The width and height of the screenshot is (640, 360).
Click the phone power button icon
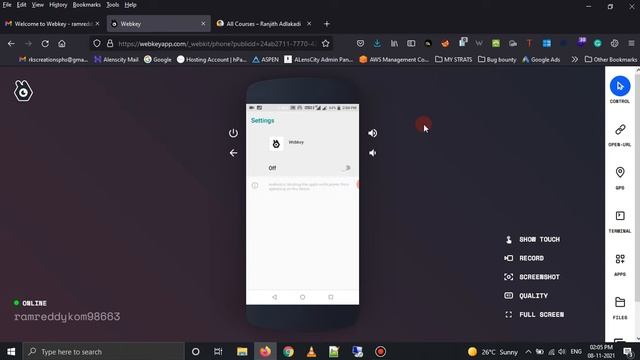click(233, 133)
